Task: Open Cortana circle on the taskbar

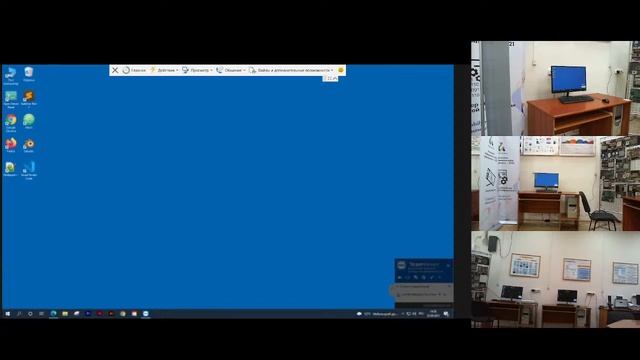Action: point(30,314)
